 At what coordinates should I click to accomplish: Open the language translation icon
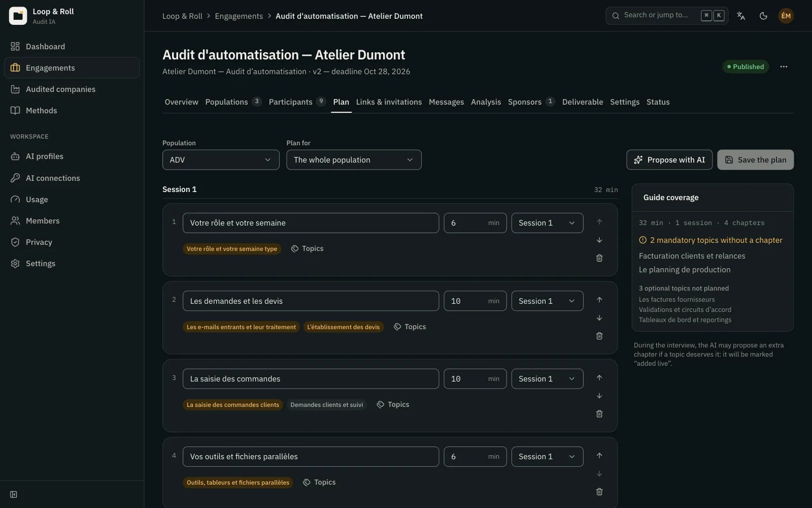(x=741, y=16)
